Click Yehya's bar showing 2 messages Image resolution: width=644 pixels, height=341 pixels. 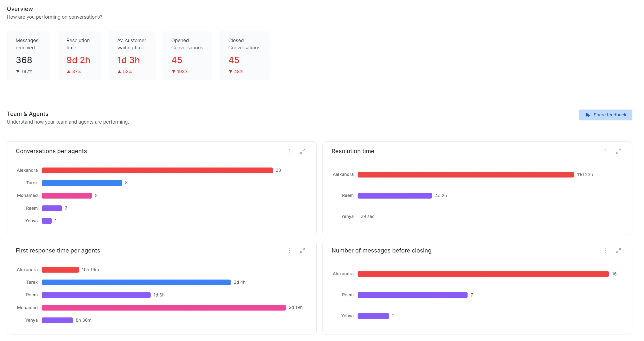point(373,316)
